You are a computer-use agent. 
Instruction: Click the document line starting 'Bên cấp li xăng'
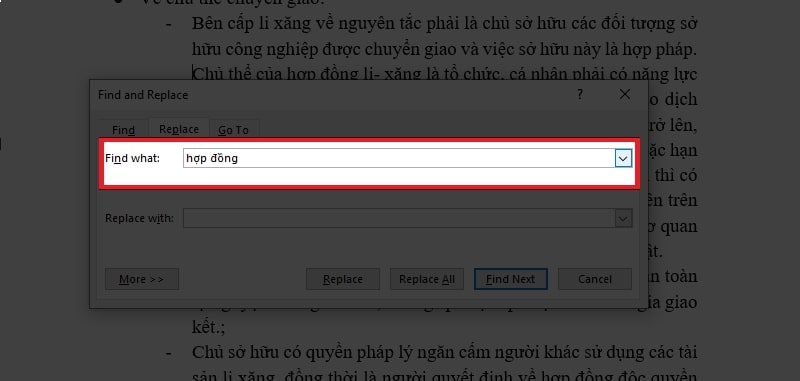click(444, 23)
